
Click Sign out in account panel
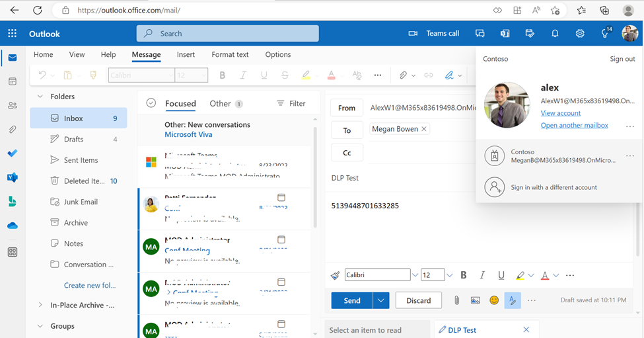click(622, 59)
